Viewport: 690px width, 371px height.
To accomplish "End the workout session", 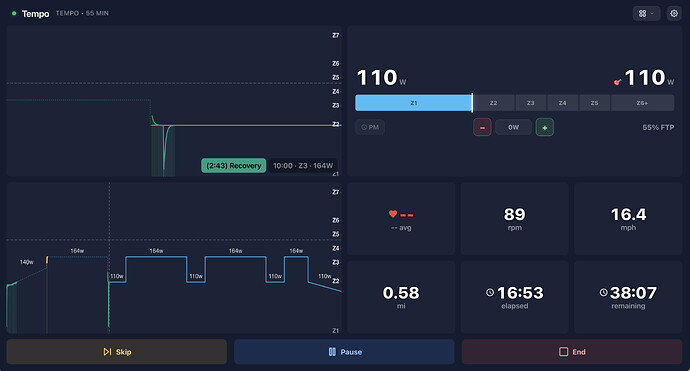I will coord(572,352).
